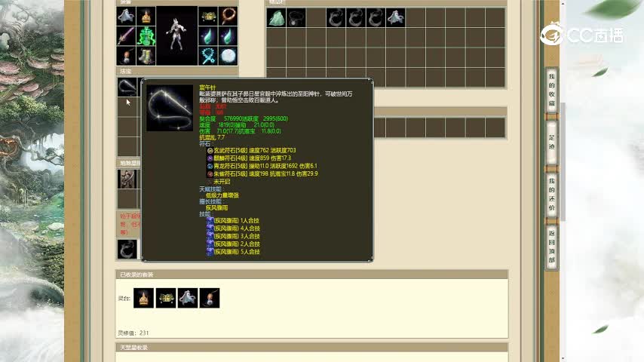Viewport: 644px width, 362px height.
Task: Click the 灵修值: 231 value text
Action: (133, 333)
